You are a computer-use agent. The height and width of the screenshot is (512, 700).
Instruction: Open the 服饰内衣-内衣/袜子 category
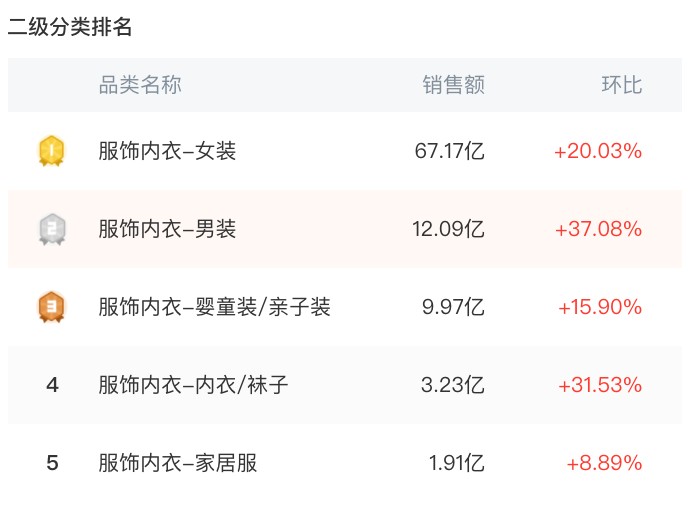193,385
